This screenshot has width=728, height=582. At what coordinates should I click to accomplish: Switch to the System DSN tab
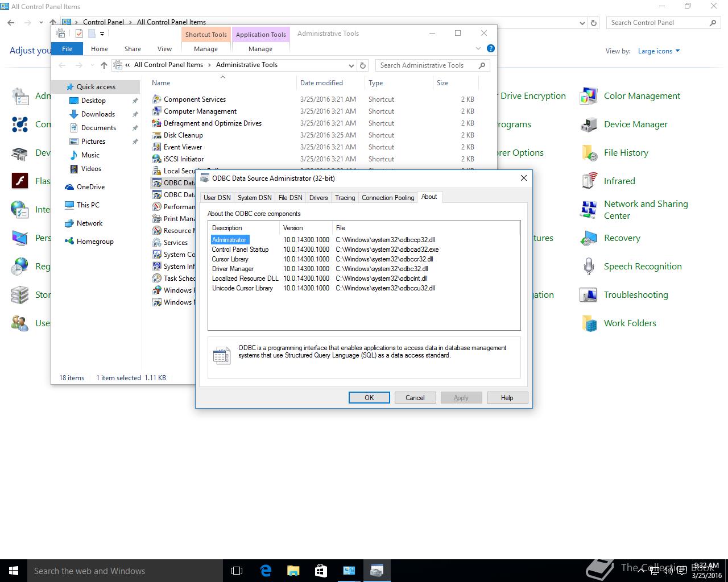pyautogui.click(x=254, y=198)
